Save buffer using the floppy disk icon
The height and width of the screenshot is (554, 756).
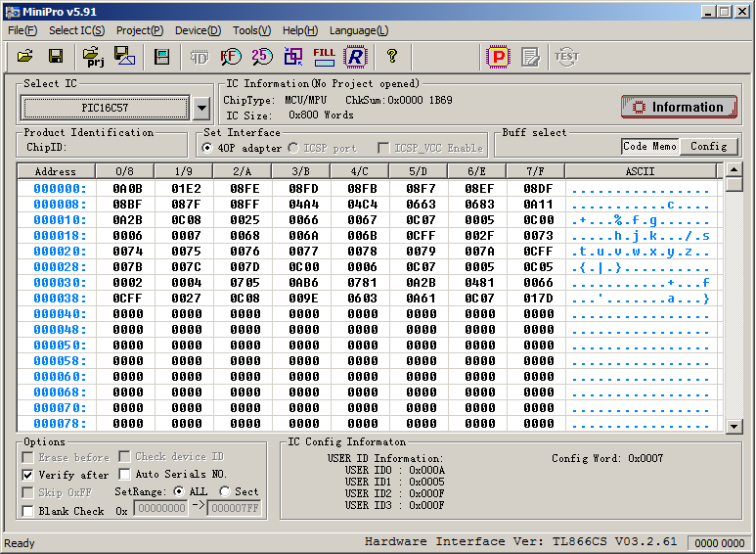point(56,57)
